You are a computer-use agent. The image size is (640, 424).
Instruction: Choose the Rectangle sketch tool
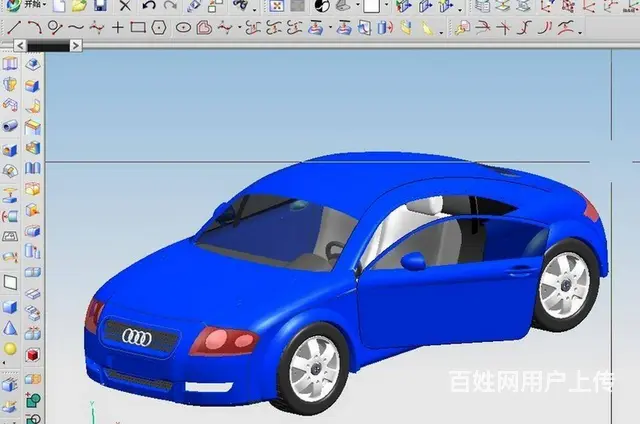click(138, 27)
